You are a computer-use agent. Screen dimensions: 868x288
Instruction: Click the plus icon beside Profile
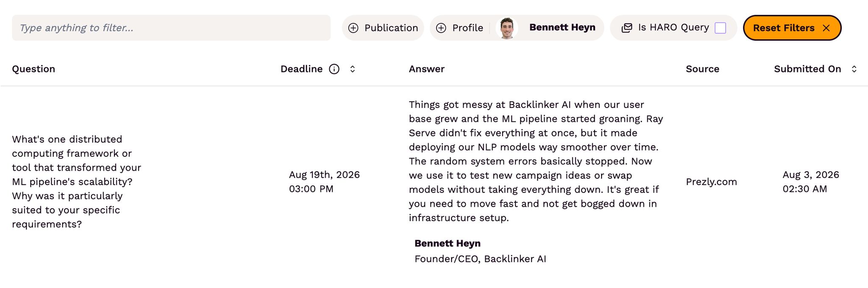[x=441, y=28]
